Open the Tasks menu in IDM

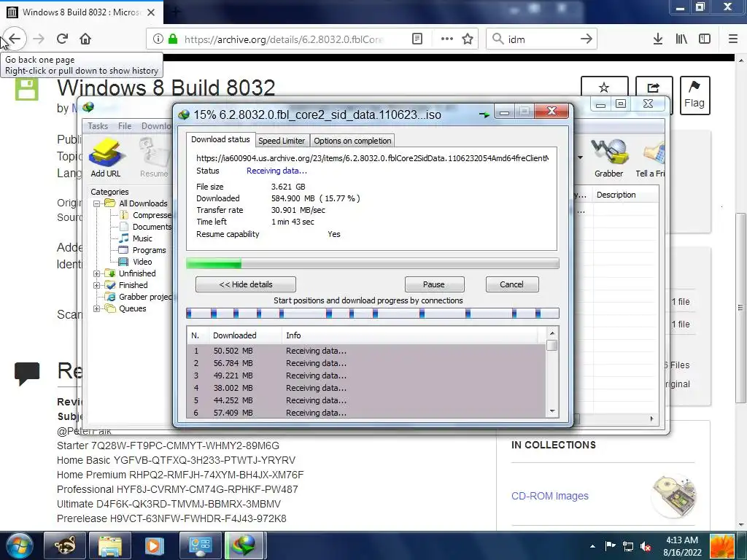[x=98, y=125]
